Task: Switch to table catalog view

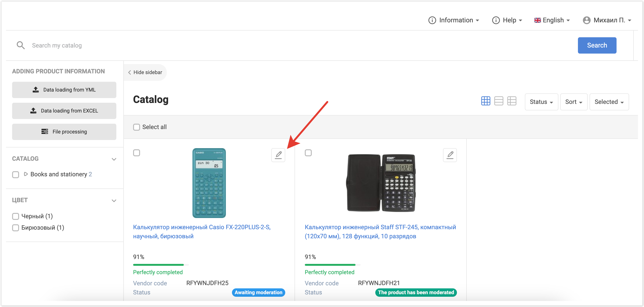Action: pos(511,101)
